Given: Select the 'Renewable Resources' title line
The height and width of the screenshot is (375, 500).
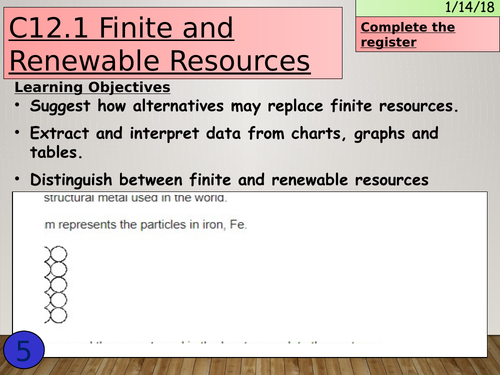Looking at the screenshot, I should pos(160,61).
